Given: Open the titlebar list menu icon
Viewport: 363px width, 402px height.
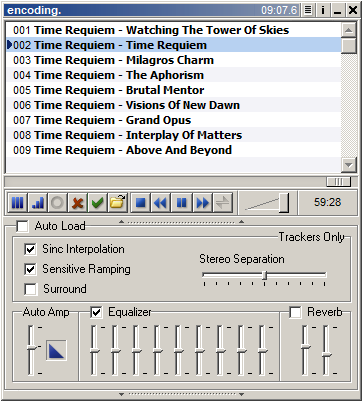Looking at the screenshot, I should coord(308,10).
